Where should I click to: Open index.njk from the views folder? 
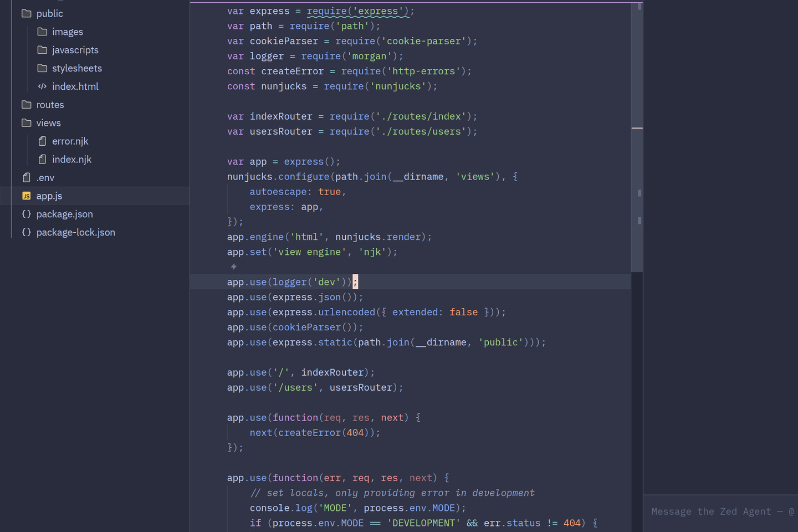click(95, 160)
